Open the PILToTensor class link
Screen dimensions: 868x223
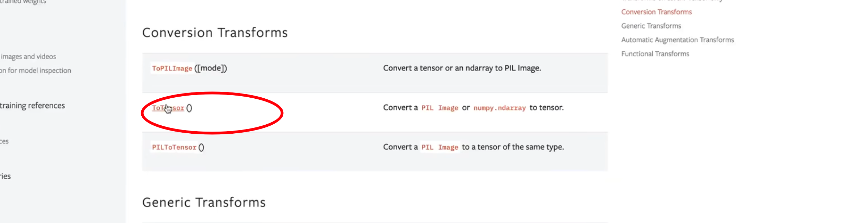coord(174,147)
